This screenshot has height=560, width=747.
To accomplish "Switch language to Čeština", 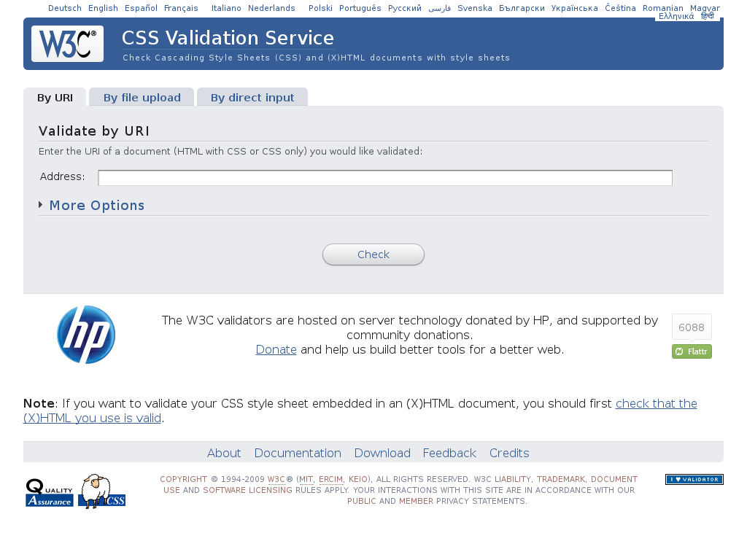I will tap(620, 8).
